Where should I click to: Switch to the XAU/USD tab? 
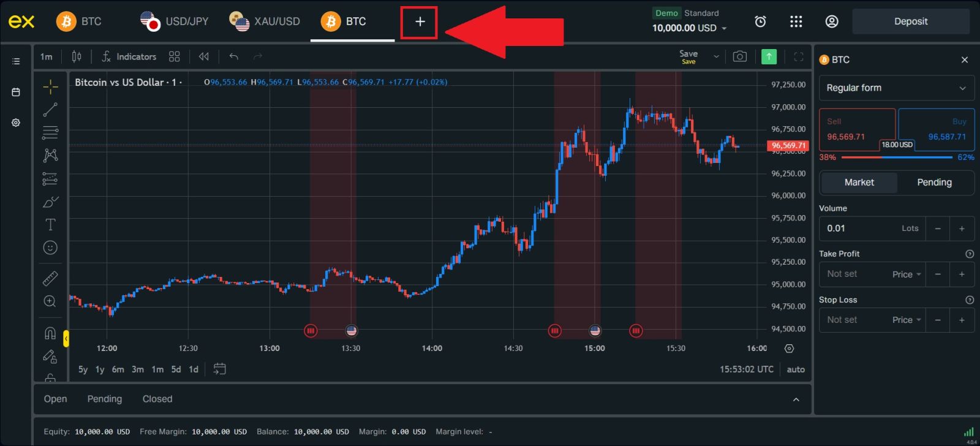(x=265, y=21)
